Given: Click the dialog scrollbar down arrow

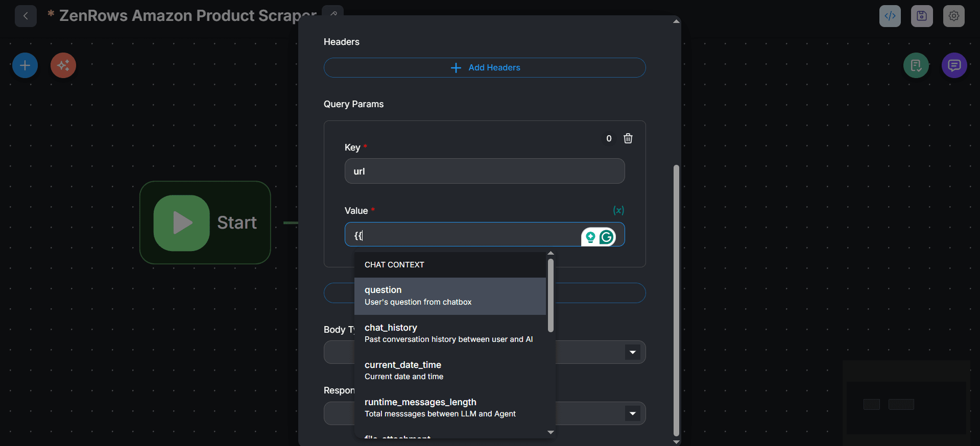Looking at the screenshot, I should [676, 442].
